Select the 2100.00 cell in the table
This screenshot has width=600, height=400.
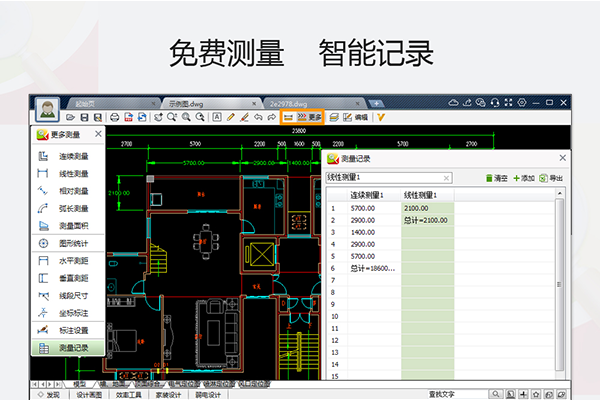[x=427, y=208]
